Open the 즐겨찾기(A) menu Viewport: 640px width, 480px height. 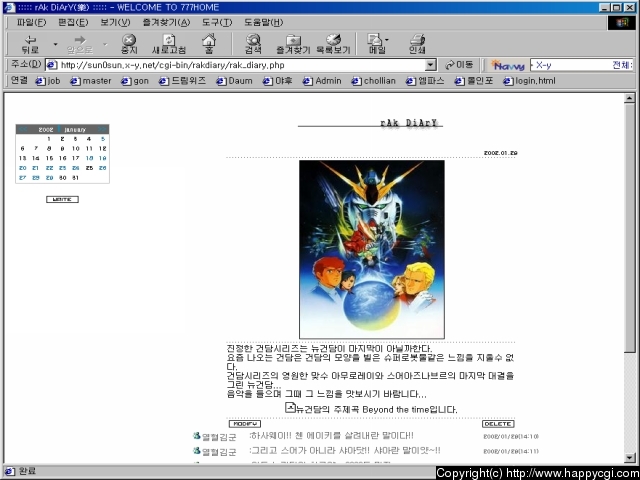166,22
